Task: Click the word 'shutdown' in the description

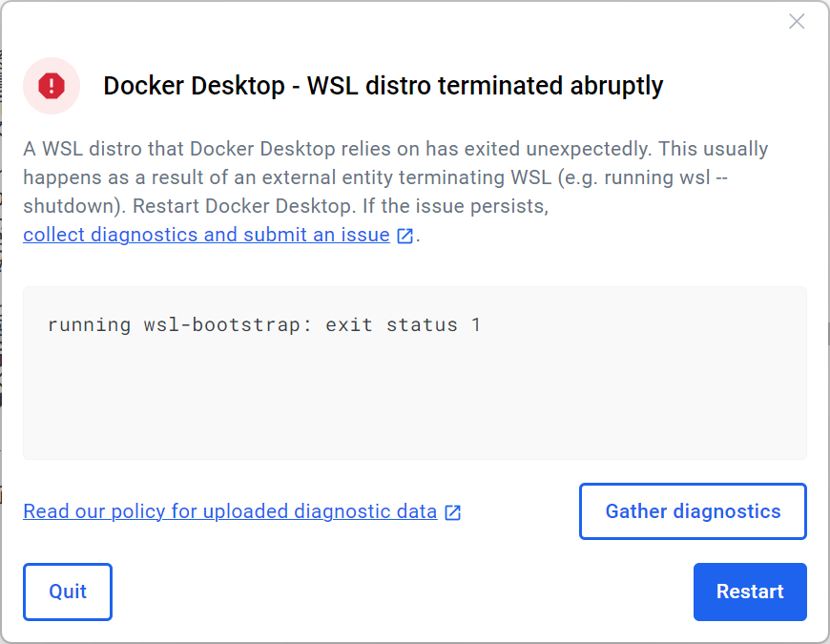Action: coord(73,206)
